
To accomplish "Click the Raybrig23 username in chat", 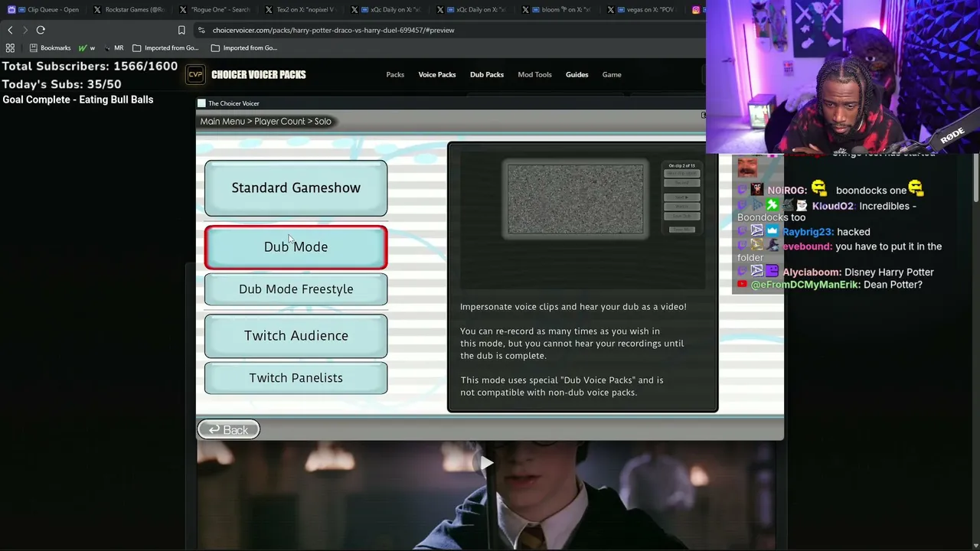I will [x=808, y=232].
